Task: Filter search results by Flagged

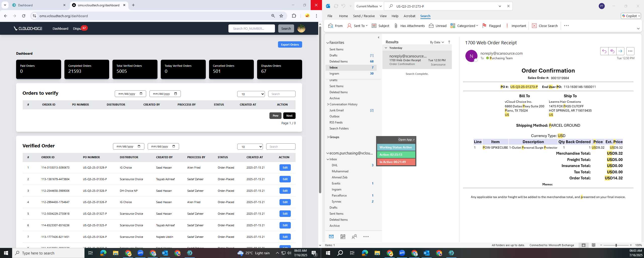Action: (x=492, y=26)
